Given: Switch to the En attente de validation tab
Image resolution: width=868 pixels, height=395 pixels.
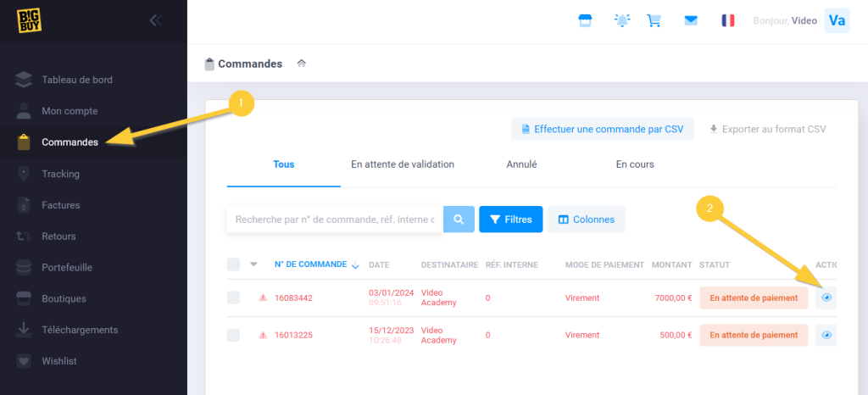Looking at the screenshot, I should (403, 164).
